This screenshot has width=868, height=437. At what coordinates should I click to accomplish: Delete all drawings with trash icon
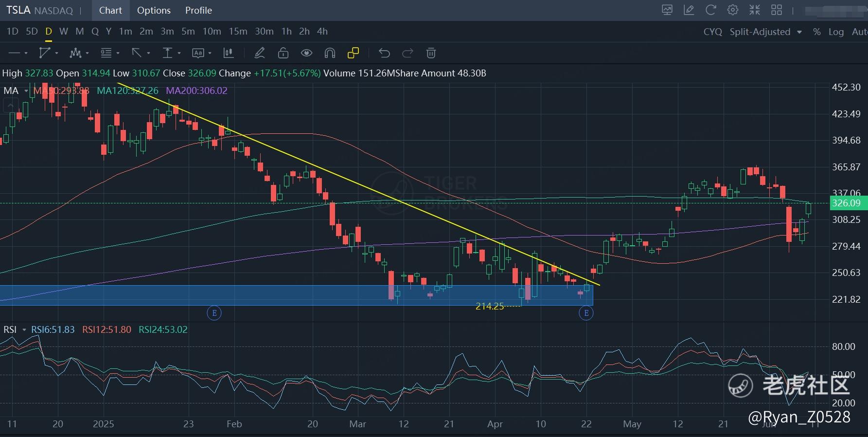click(x=431, y=53)
